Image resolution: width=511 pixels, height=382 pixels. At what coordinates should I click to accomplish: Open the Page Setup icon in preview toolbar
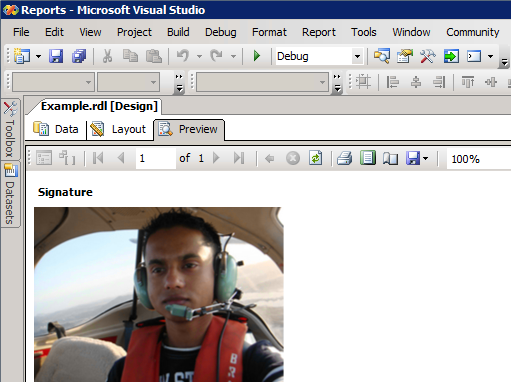[x=390, y=158]
